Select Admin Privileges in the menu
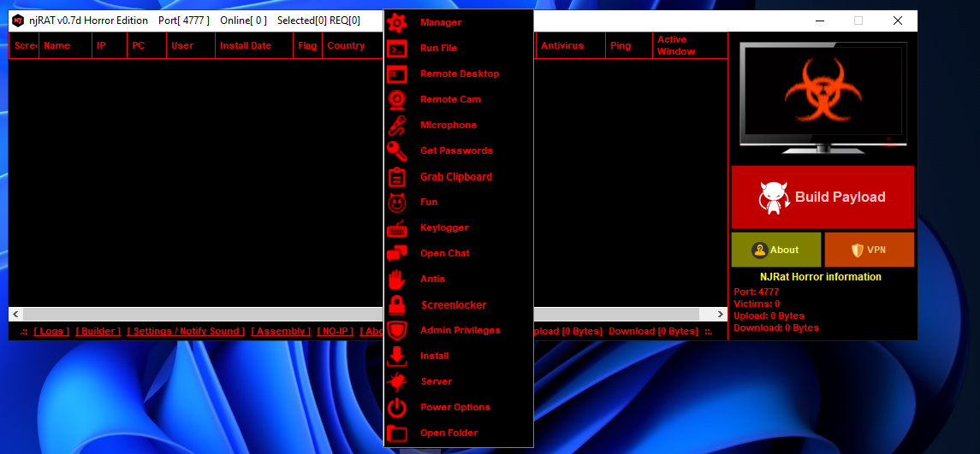This screenshot has height=454, width=980. click(459, 330)
